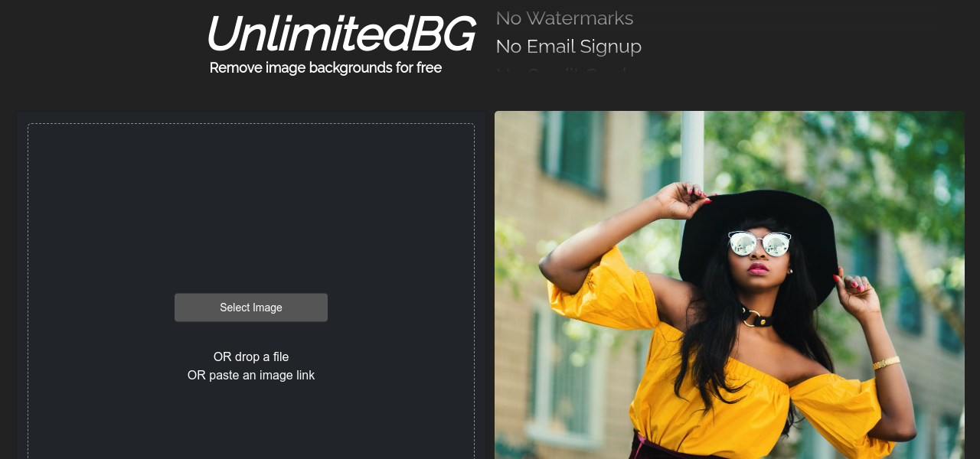This screenshot has width=980, height=459.
Task: Click the faded feature line below 'No Email Signup'
Action: 563,72
